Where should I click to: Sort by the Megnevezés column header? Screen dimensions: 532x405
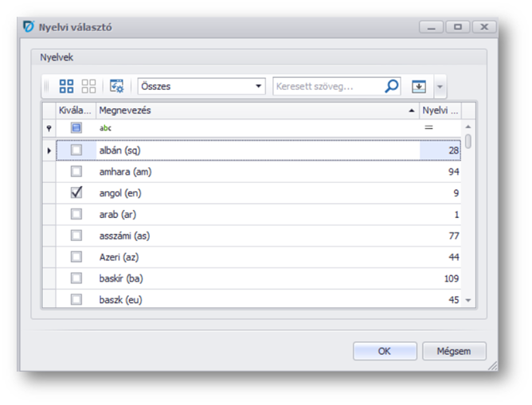pos(255,110)
